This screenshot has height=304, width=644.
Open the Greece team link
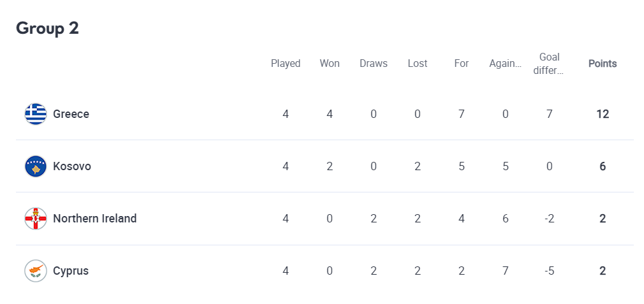(71, 113)
